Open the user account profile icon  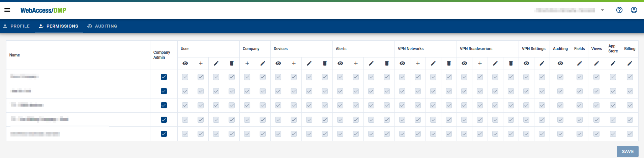click(x=634, y=10)
